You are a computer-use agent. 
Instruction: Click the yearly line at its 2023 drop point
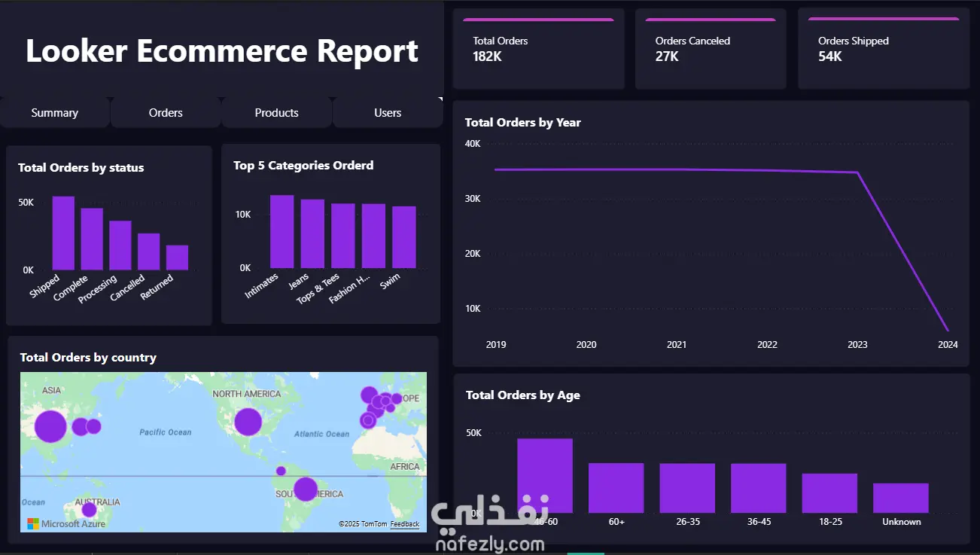point(857,172)
